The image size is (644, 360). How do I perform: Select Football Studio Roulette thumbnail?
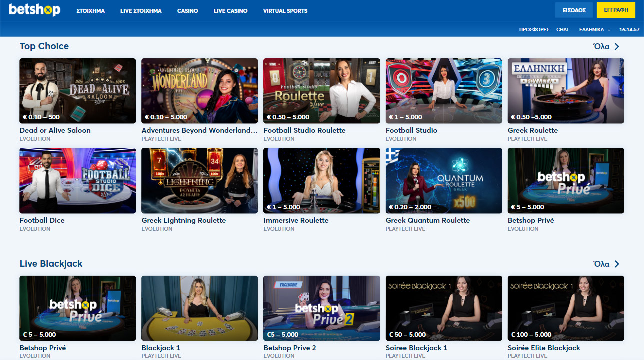pos(321,91)
